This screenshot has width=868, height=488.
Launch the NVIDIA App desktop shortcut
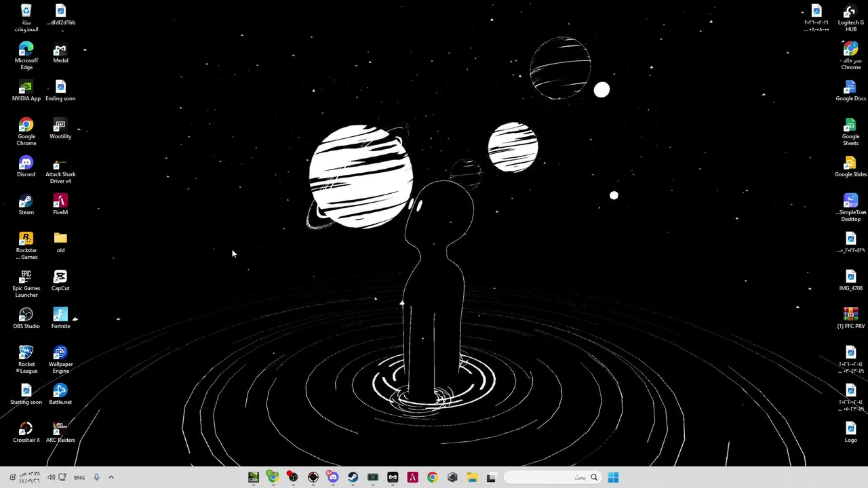tap(26, 91)
